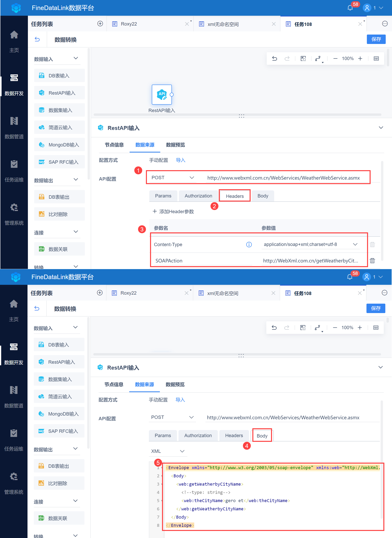Select the RestAPI输入 node on the canvas
The height and width of the screenshot is (538, 392).
point(162,95)
